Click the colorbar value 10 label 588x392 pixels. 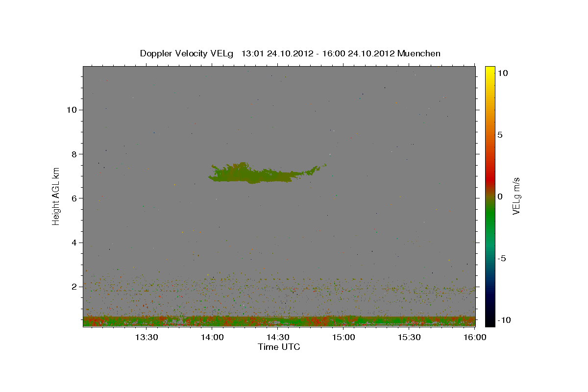pyautogui.click(x=502, y=73)
